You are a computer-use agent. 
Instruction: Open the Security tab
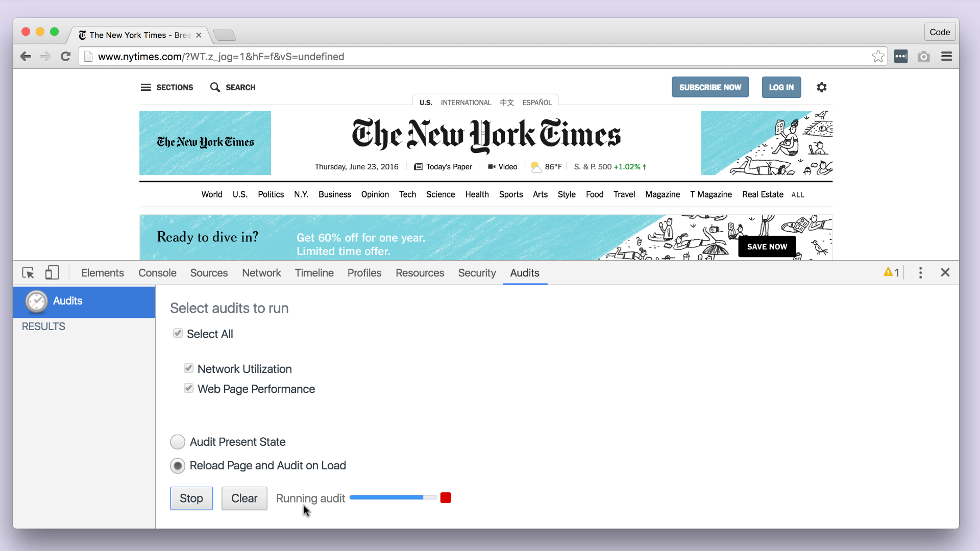[477, 273]
